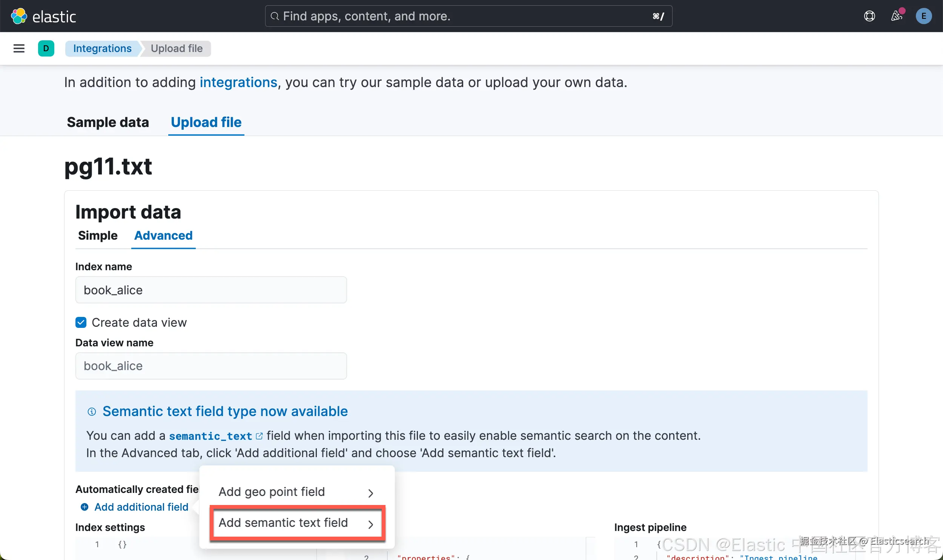The width and height of the screenshot is (943, 560).
Task: Expand the Add geo point field arrow
Action: (370, 493)
